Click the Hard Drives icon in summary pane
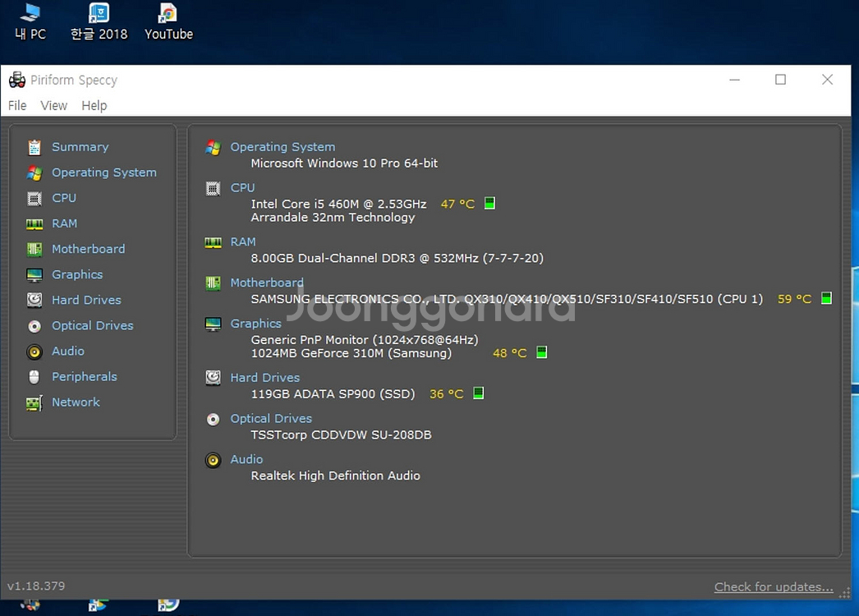The image size is (859, 616). pyautogui.click(x=213, y=378)
